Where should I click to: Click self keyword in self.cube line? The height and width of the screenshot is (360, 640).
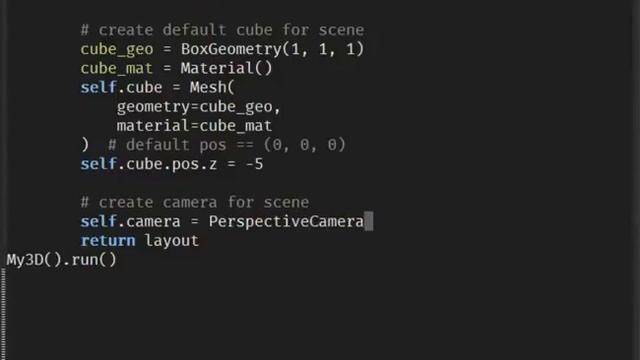(x=98, y=87)
